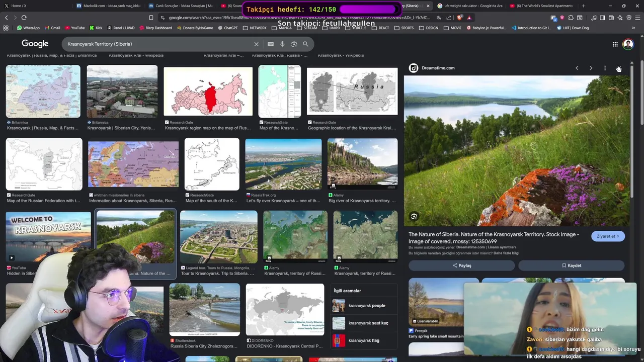Go to Google homepage via logo
Image resolution: width=644 pixels, height=362 pixels.
tap(35, 44)
